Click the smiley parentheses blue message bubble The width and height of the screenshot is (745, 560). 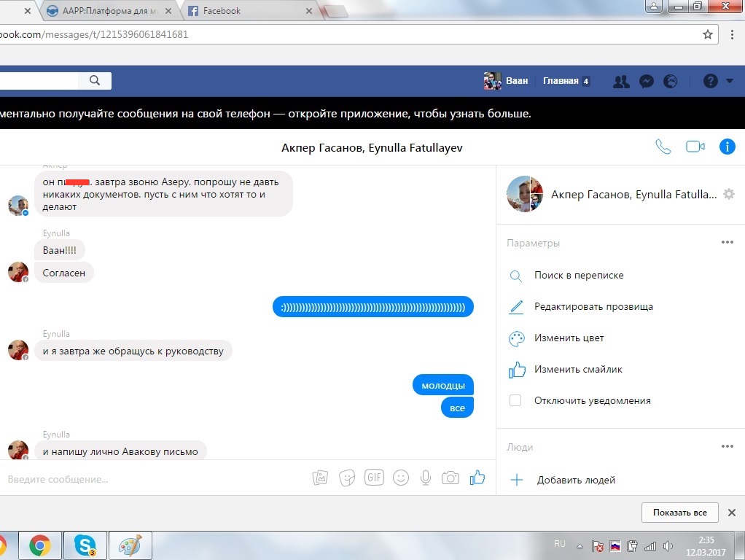click(x=373, y=307)
